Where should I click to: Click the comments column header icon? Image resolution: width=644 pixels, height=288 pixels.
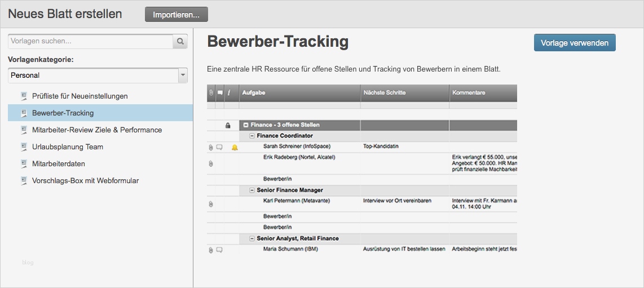[x=220, y=93]
